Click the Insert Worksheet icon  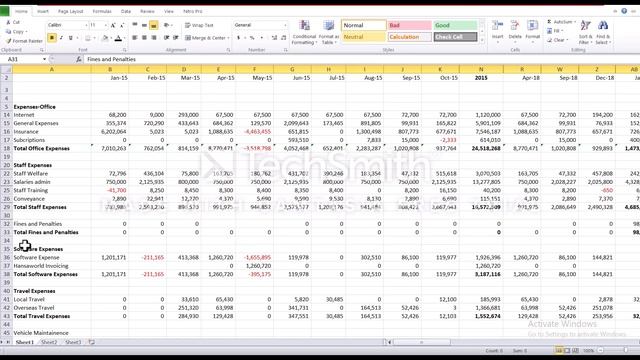91,342
